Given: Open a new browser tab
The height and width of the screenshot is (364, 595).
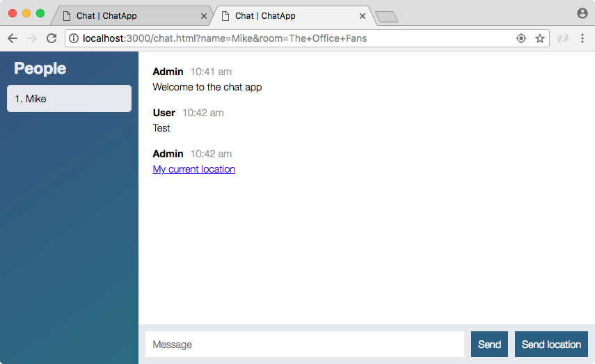Looking at the screenshot, I should tap(386, 17).
